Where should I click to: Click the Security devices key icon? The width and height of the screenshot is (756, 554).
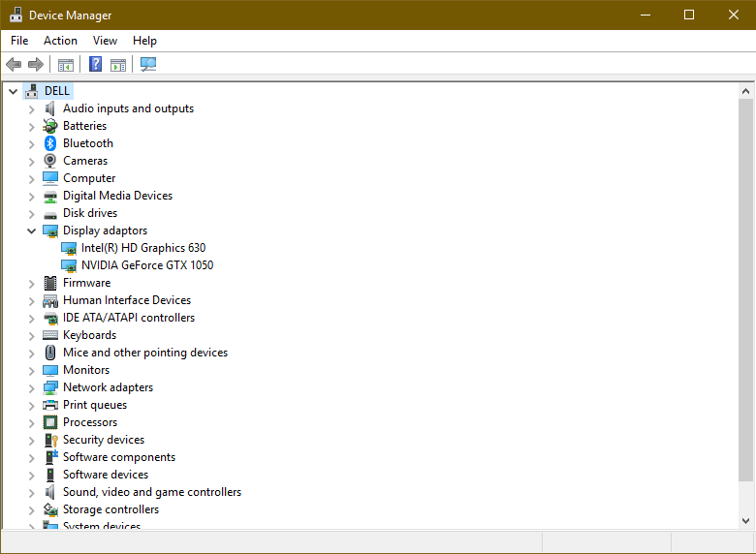(x=50, y=440)
